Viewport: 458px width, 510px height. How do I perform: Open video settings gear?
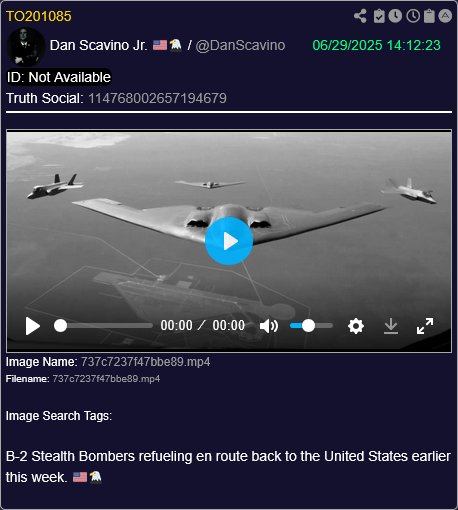[356, 326]
